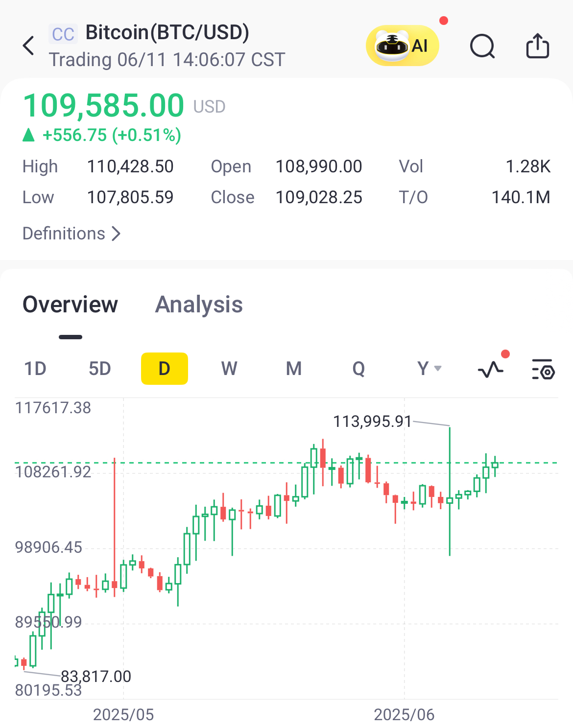Select the Overview tab
The width and height of the screenshot is (573, 728).
pyautogui.click(x=71, y=304)
